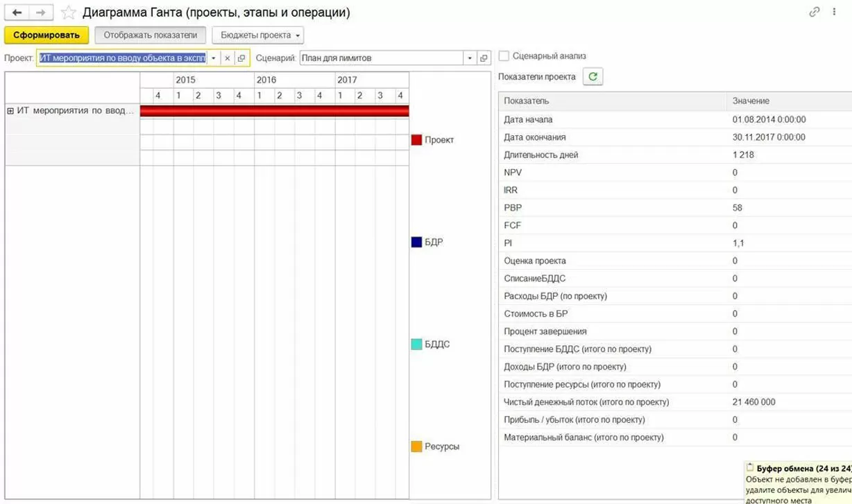Screen dimensions: 852x504
Task: Open the Проект field dropdown arrow
Action: click(x=214, y=58)
